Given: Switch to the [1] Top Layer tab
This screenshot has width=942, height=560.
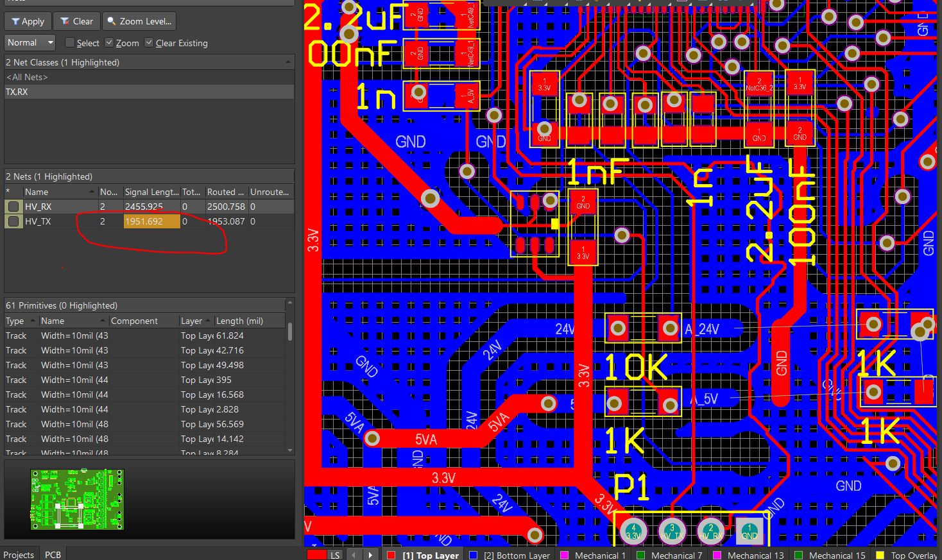Looking at the screenshot, I should [431, 556].
